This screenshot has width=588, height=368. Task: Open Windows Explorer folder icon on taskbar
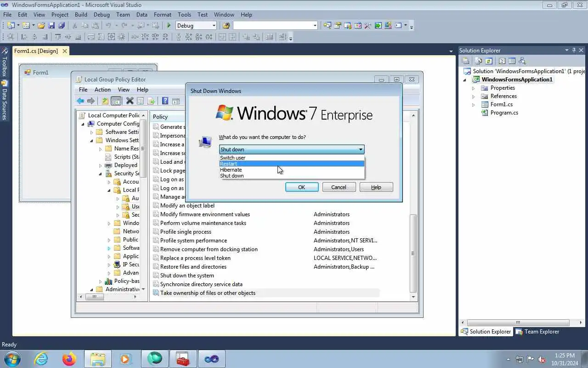pyautogui.click(x=98, y=358)
